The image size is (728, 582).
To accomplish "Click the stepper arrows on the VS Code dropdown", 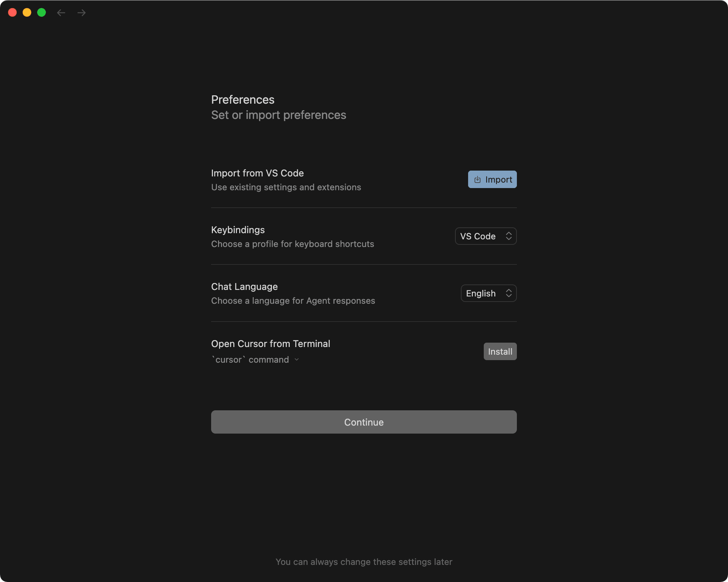I will [509, 236].
